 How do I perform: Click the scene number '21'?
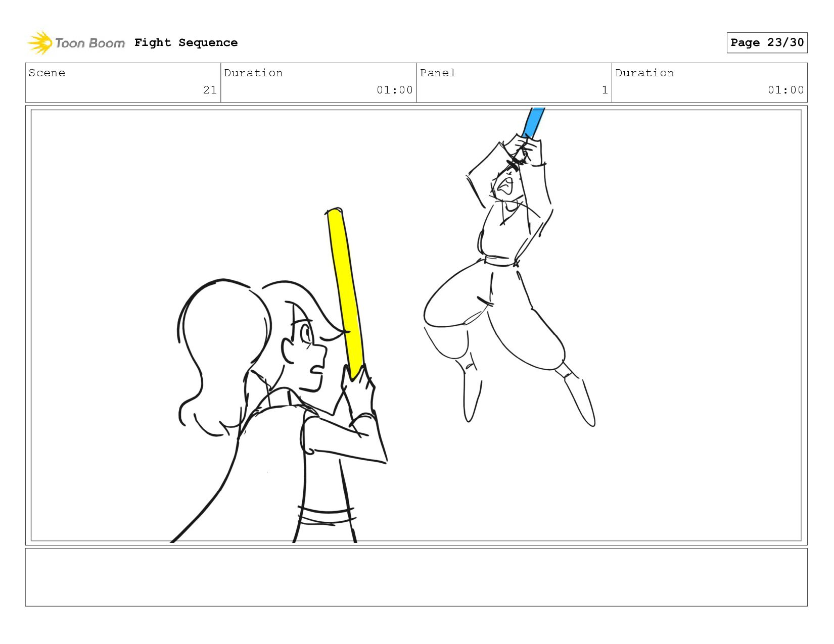pyautogui.click(x=210, y=90)
